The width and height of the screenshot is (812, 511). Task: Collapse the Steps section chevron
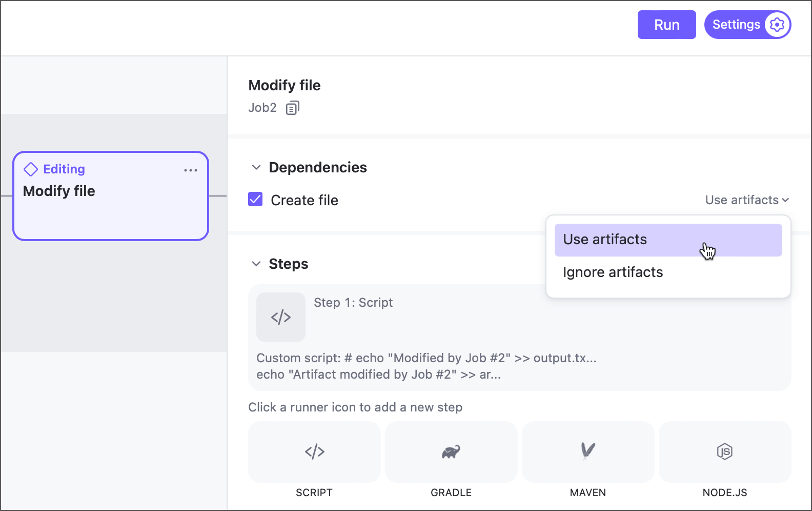coord(256,264)
